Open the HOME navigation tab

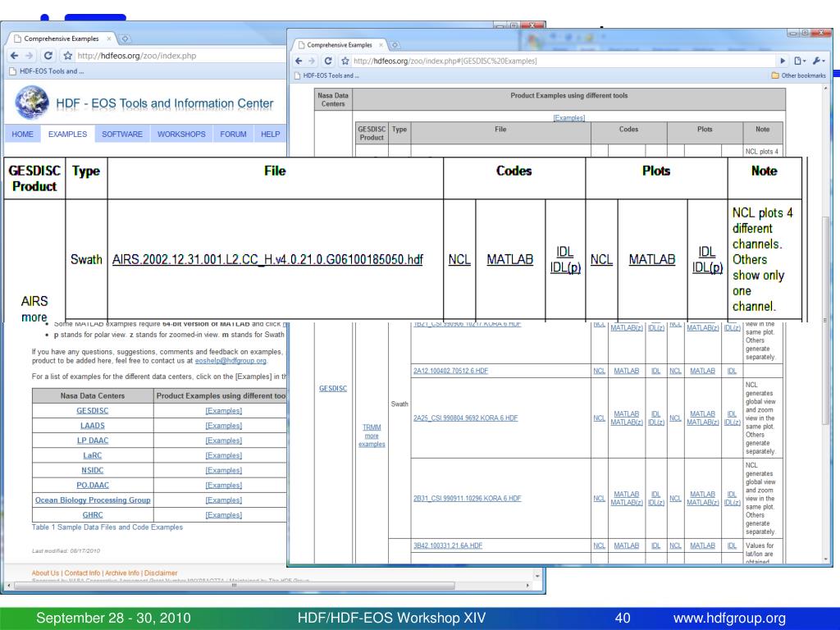tap(22, 134)
